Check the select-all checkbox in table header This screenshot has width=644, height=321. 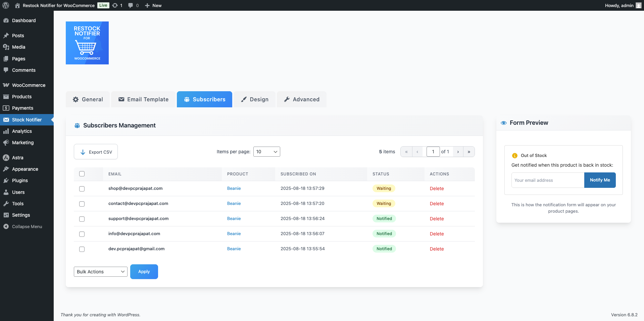pyautogui.click(x=82, y=174)
